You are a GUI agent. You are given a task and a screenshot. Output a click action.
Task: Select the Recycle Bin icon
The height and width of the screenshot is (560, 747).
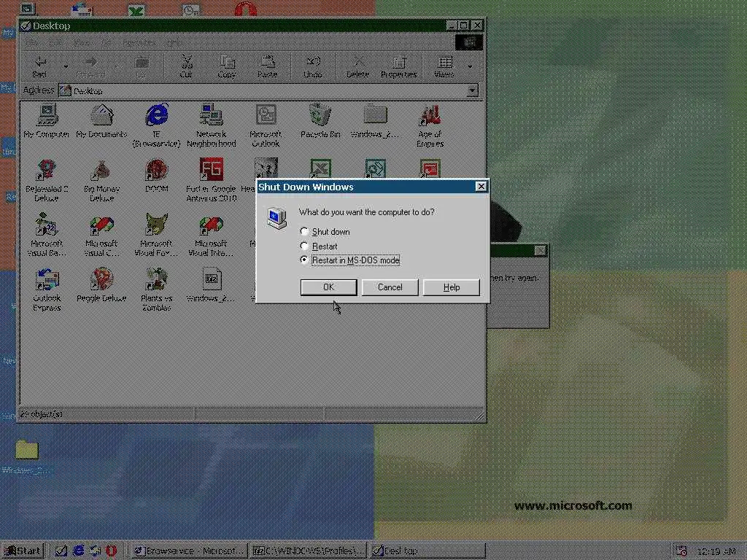(321, 122)
